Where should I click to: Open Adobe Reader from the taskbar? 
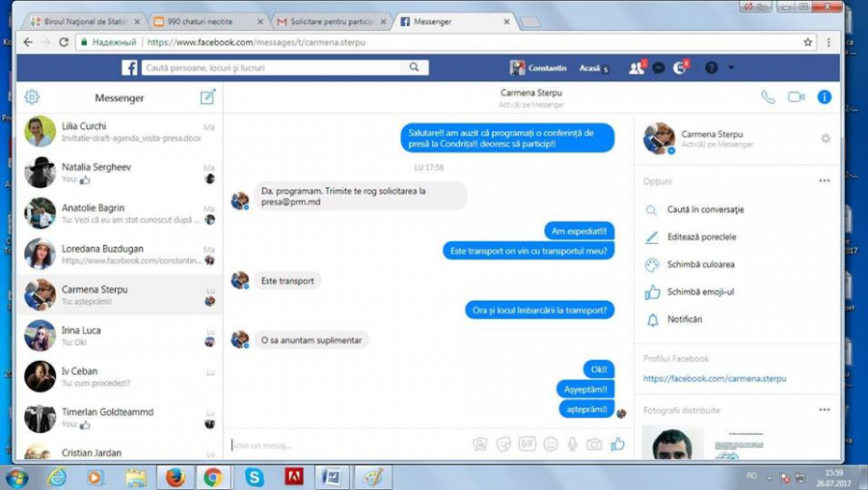[294, 477]
